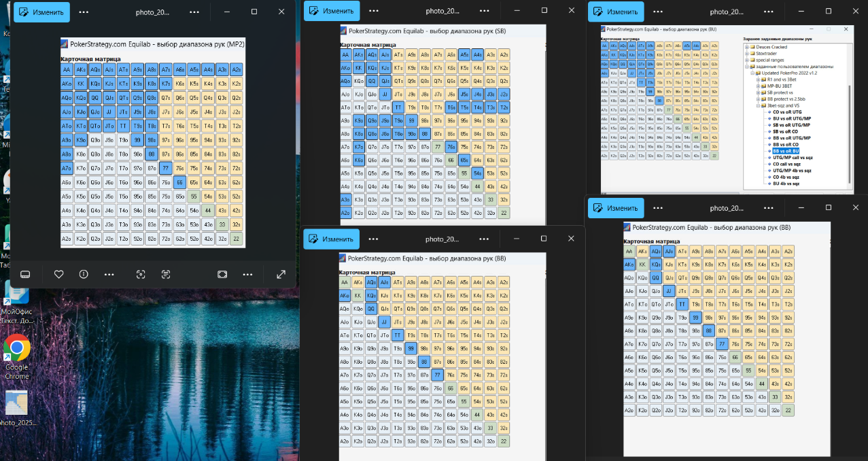Expand BB protect vs 2.5bb folder
The width and height of the screenshot is (868, 461).
pos(758,99)
